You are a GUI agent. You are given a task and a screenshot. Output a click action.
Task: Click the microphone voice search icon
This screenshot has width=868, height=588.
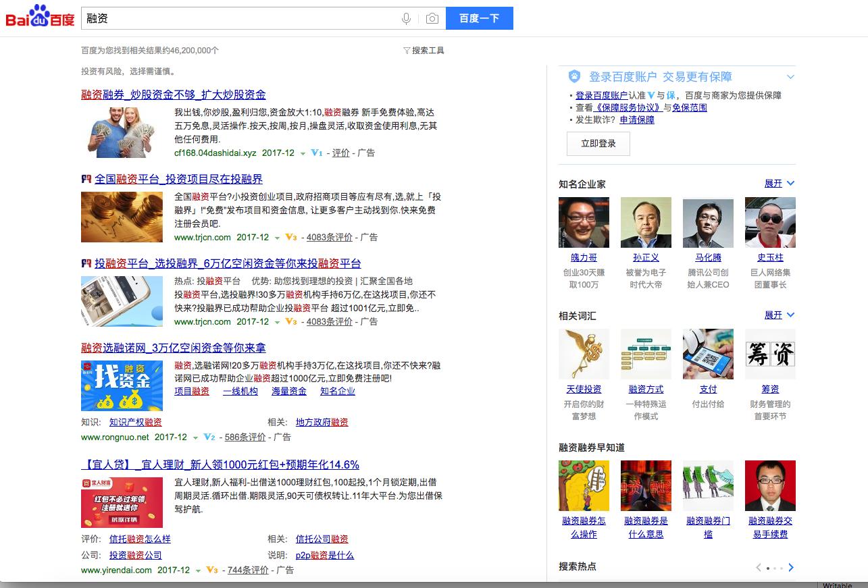coord(405,18)
